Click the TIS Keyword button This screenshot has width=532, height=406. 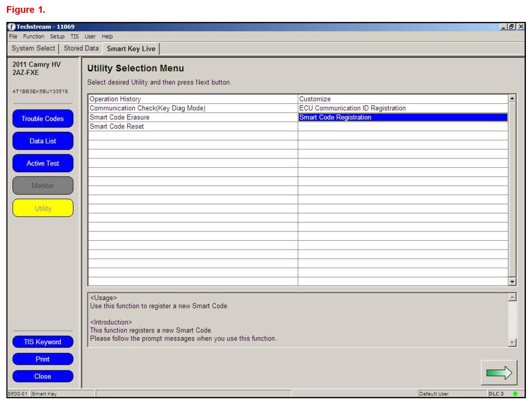pyautogui.click(x=43, y=342)
